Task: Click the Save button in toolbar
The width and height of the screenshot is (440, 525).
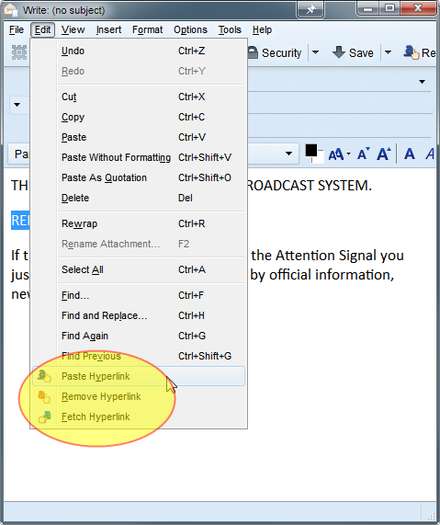Action: click(353, 53)
